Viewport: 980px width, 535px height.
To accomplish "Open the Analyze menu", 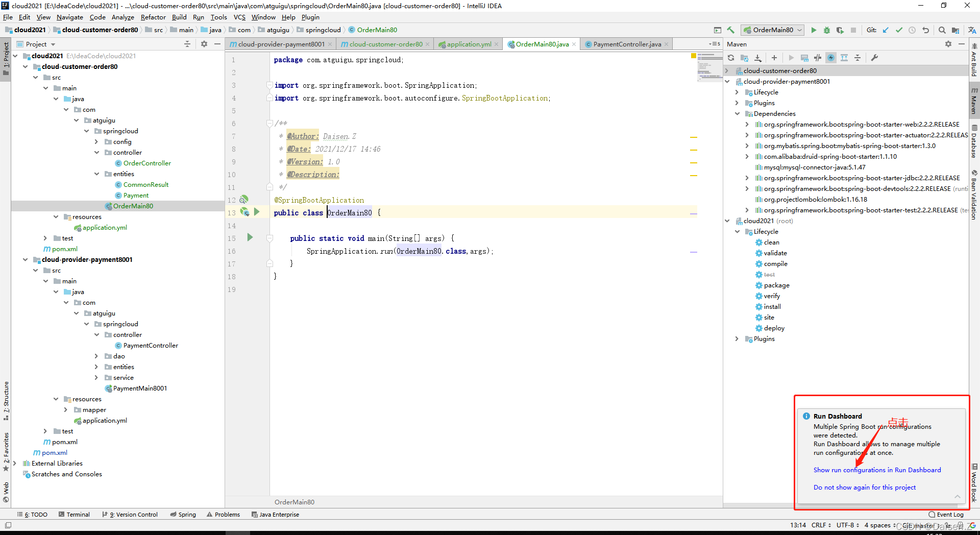I will [x=123, y=17].
